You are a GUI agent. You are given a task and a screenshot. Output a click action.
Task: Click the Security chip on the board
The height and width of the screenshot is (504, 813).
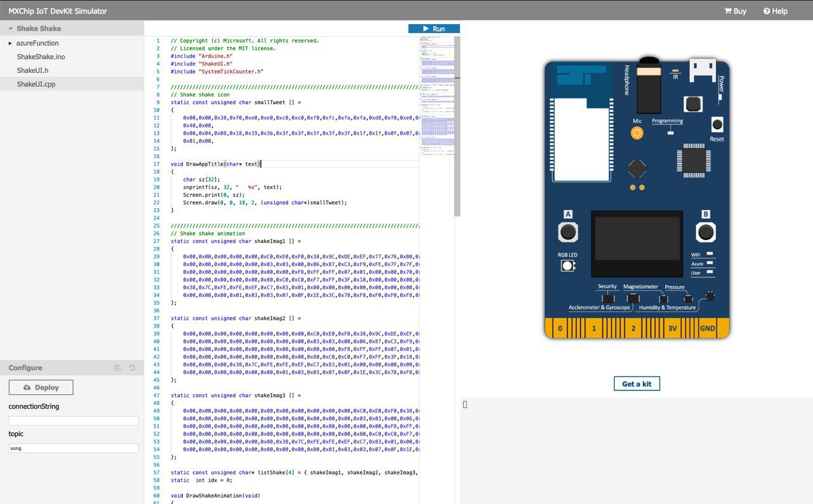pos(608,298)
